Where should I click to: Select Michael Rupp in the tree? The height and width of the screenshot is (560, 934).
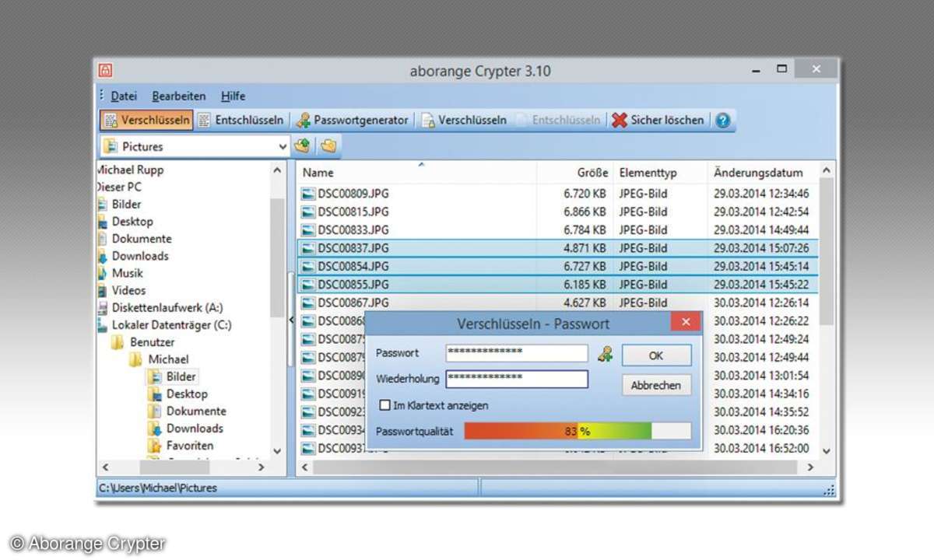coord(130,170)
